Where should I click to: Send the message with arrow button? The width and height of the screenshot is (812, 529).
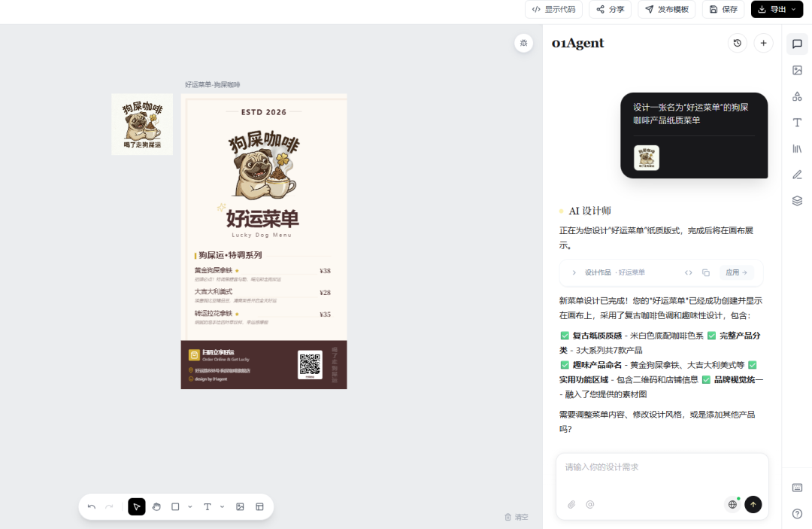753,504
